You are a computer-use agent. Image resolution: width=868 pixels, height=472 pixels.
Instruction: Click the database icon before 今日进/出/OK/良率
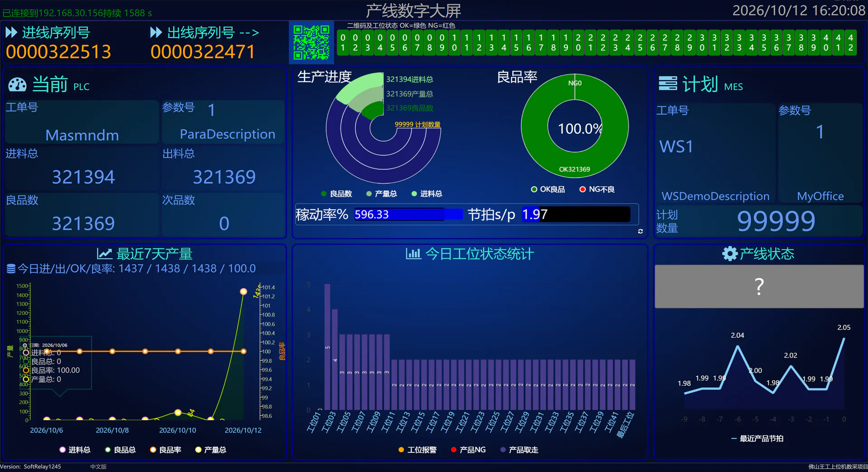coord(11,269)
